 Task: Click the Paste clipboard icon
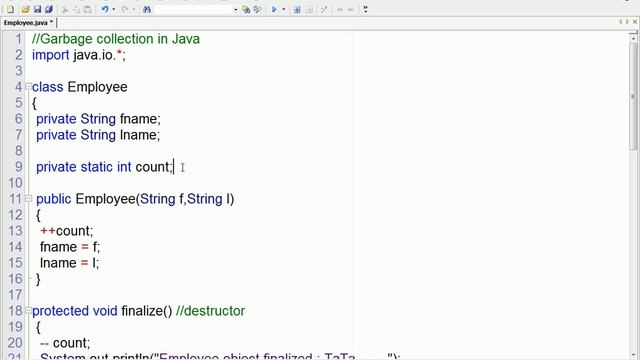pos(87,9)
